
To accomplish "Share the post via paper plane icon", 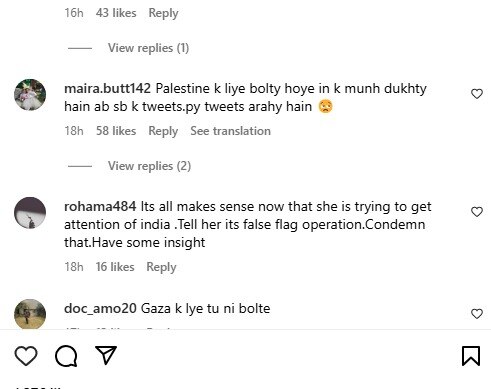I will (106, 355).
